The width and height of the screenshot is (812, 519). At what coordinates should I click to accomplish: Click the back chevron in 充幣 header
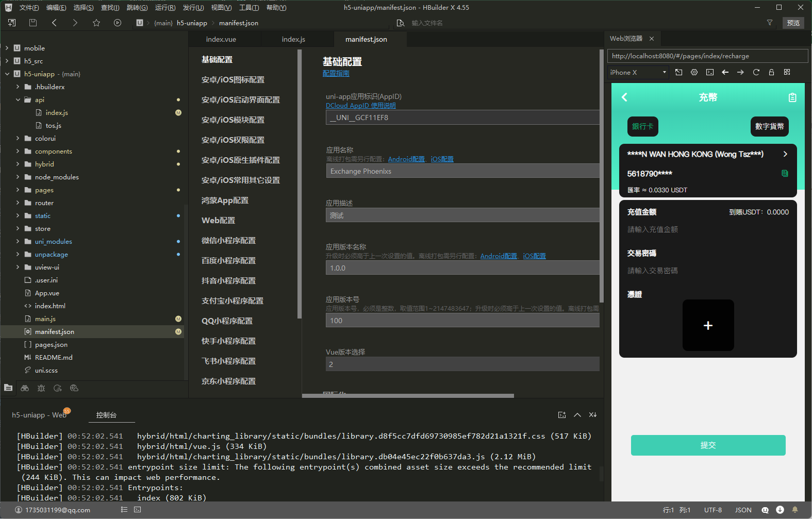click(624, 97)
